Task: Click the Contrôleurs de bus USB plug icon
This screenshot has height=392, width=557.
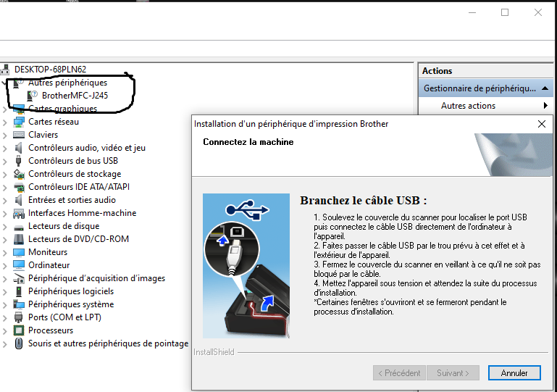Action: pyautogui.click(x=19, y=161)
